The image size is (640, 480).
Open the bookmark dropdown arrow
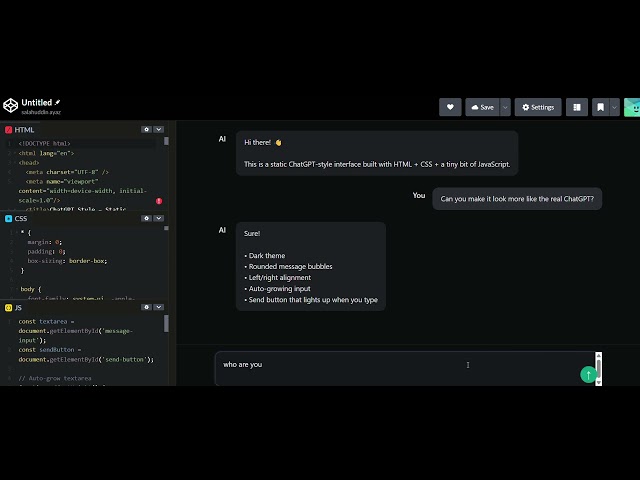614,107
